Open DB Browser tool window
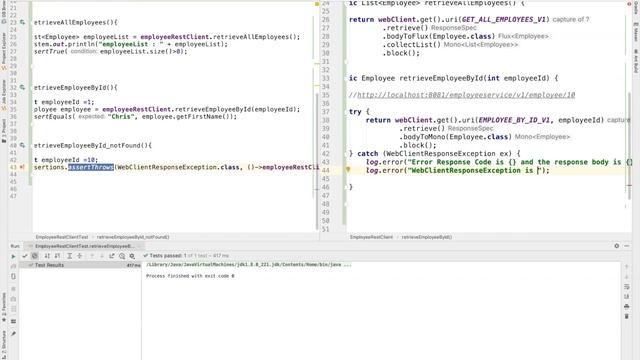Viewport: 640px width, 360px height. point(4,13)
